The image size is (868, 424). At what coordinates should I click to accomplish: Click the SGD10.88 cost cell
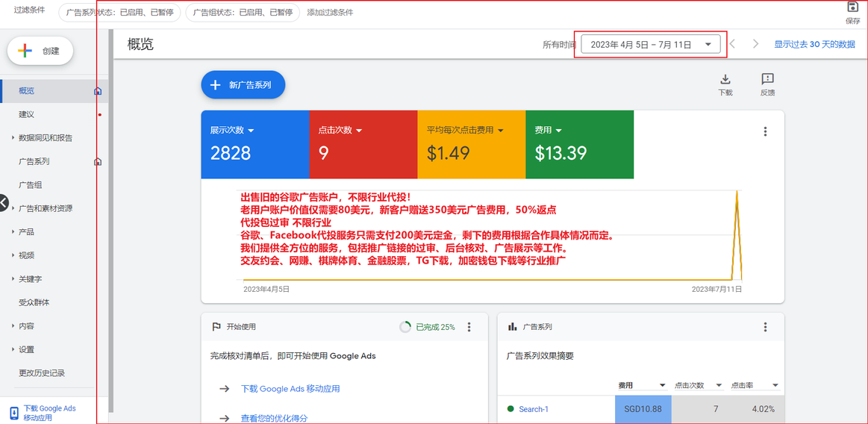click(x=643, y=410)
